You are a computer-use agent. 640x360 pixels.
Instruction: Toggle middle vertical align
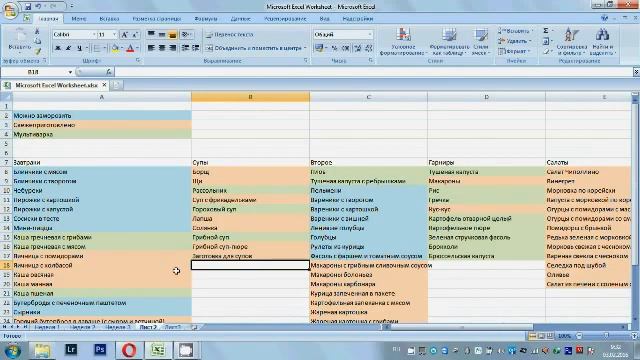162,35
